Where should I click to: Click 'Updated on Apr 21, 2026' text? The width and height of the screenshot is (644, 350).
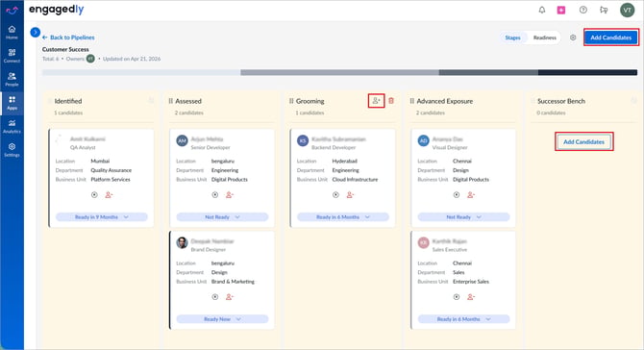pos(132,59)
